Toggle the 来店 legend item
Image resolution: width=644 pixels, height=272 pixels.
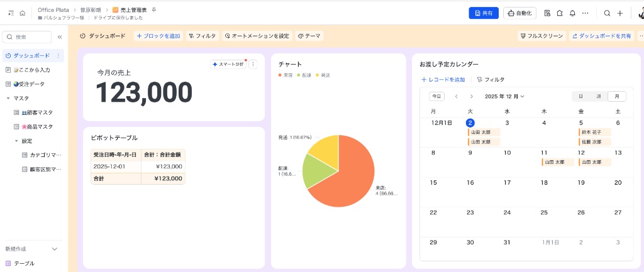click(x=286, y=75)
